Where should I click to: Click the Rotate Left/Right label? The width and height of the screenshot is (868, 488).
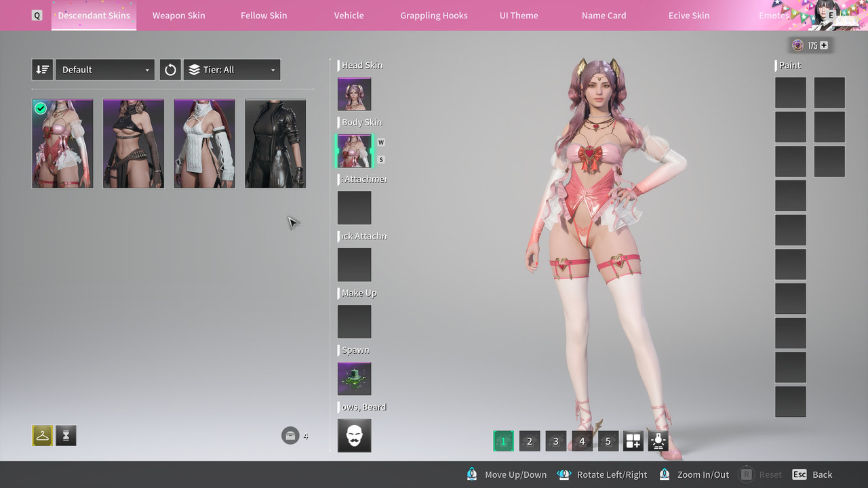612,474
